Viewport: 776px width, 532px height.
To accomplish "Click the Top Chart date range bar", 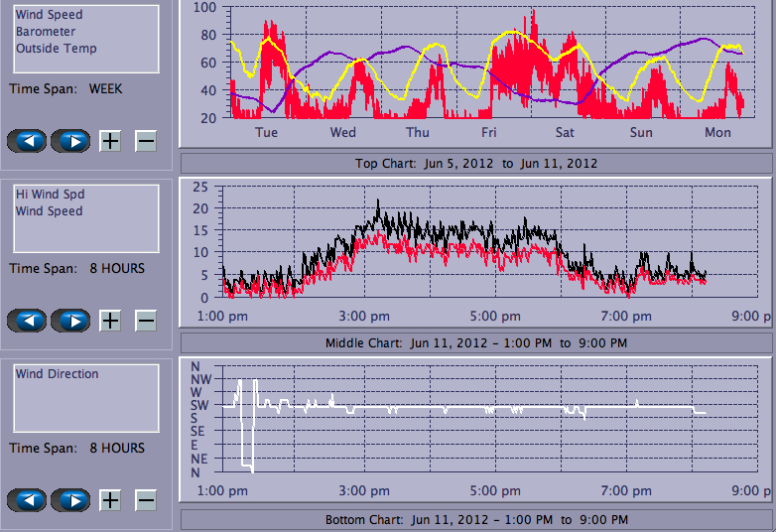I will (475, 164).
